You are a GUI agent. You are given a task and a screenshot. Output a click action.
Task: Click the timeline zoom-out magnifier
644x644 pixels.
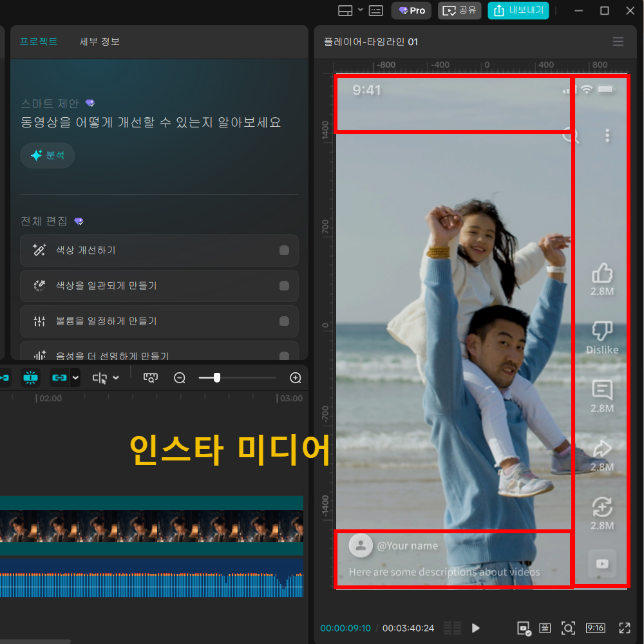(x=180, y=378)
